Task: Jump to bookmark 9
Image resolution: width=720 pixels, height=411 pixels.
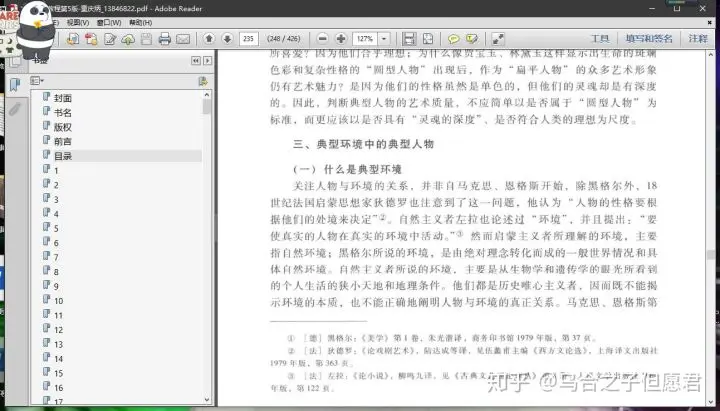Action: (56, 286)
